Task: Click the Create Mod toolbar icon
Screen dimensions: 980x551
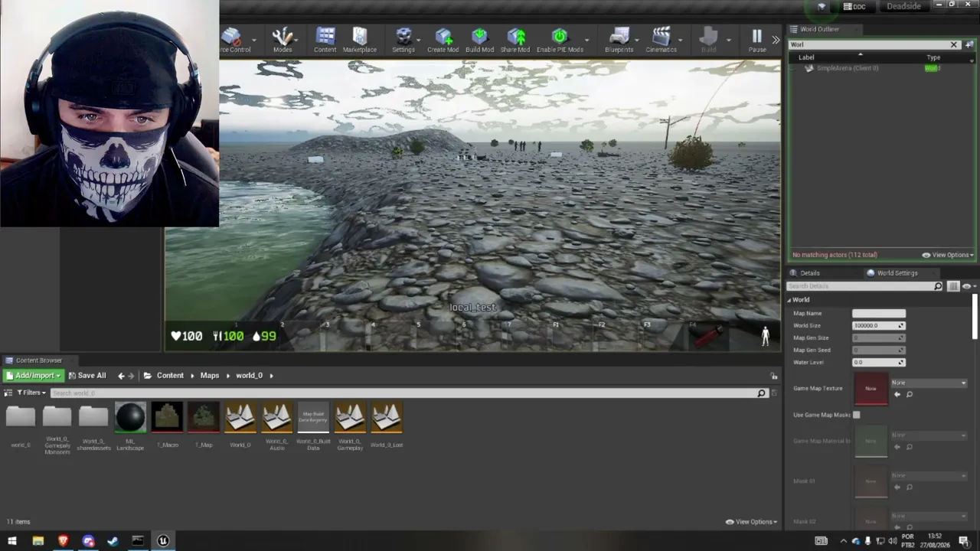Action: [443, 40]
